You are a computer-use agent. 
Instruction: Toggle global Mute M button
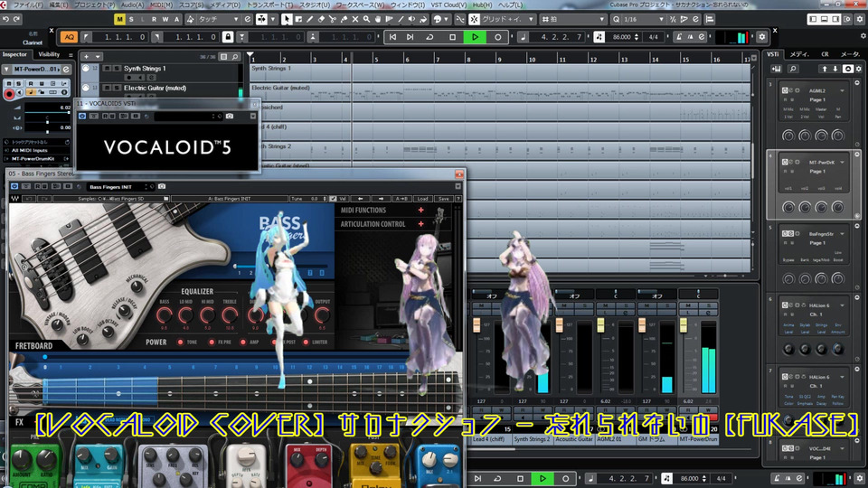coord(119,19)
